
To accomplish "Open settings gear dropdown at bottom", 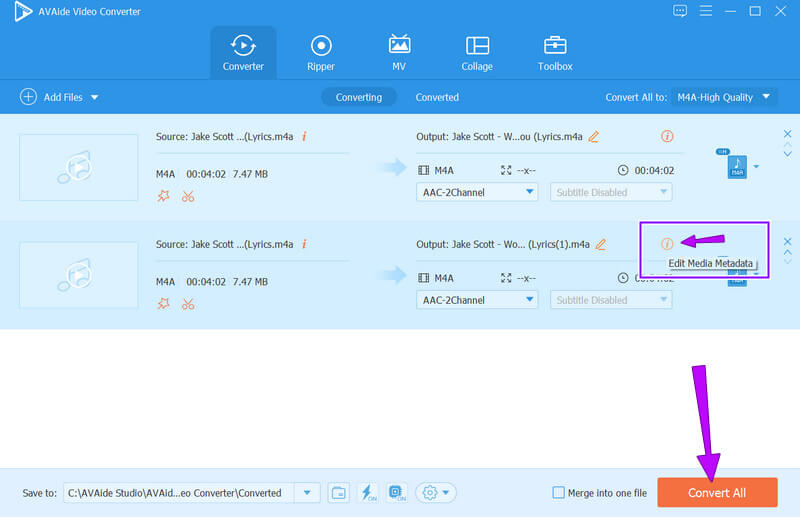I will [x=436, y=493].
